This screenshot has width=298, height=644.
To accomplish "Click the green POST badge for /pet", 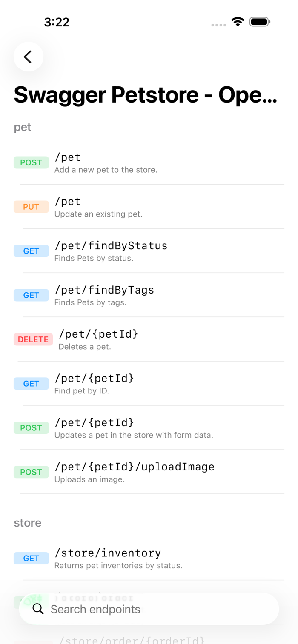I will coord(31,162).
